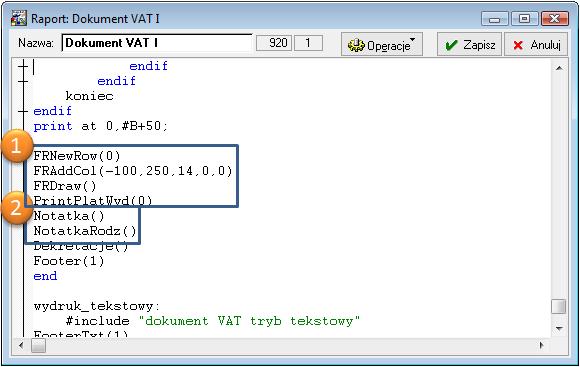Open the Operacje gear menu

coord(382,44)
